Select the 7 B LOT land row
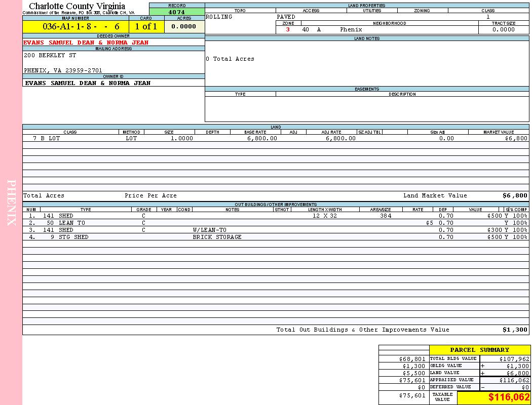The width and height of the screenshot is (532, 405). (x=47, y=138)
